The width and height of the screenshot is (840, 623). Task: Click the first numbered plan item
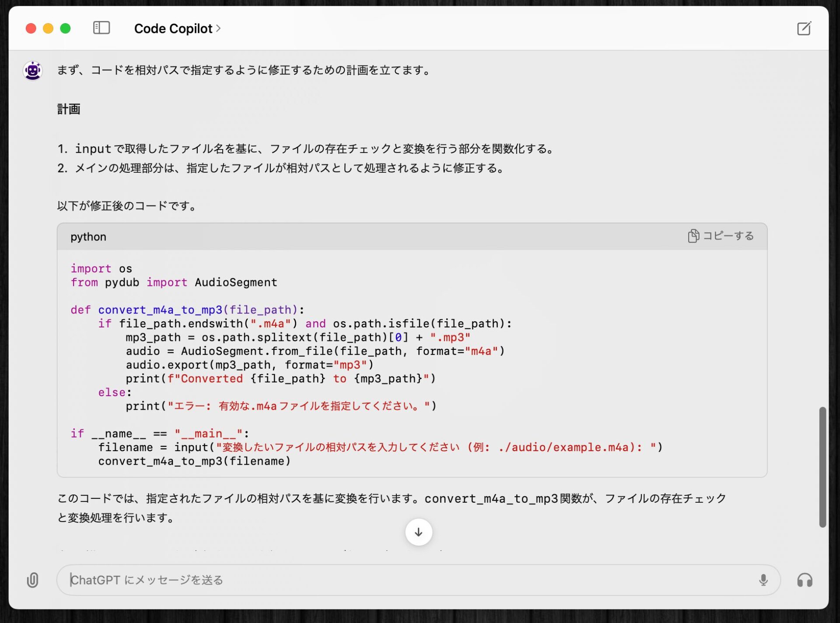306,149
